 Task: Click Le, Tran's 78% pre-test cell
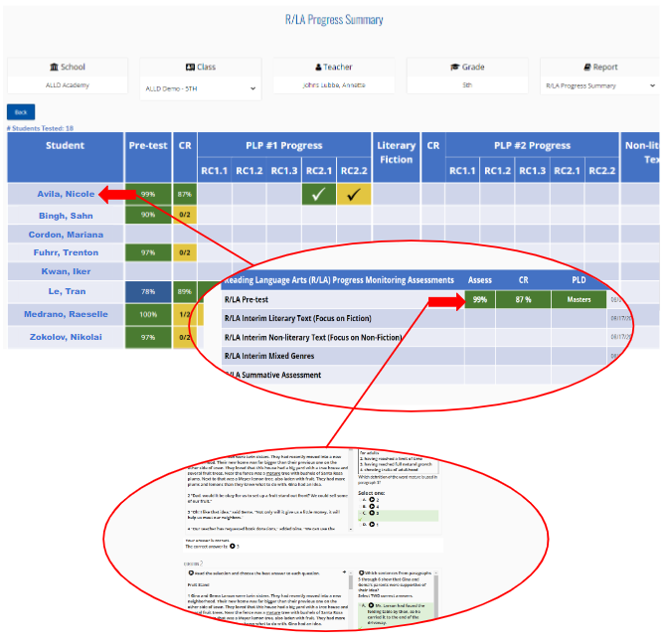[147, 291]
